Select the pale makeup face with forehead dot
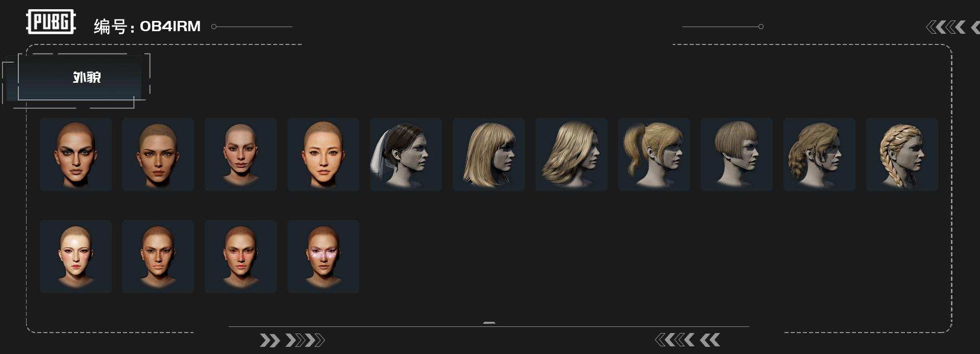This screenshot has height=354, width=980. [76, 256]
